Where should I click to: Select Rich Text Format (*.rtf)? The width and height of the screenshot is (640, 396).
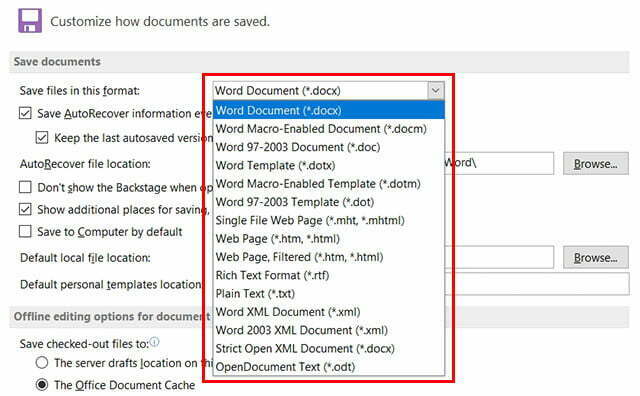329,276
